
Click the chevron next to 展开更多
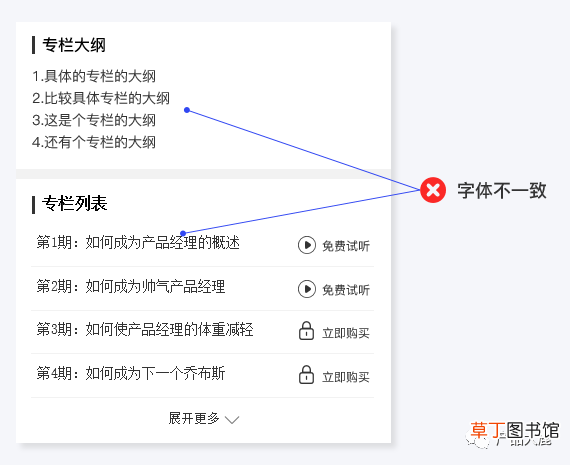[232, 420]
